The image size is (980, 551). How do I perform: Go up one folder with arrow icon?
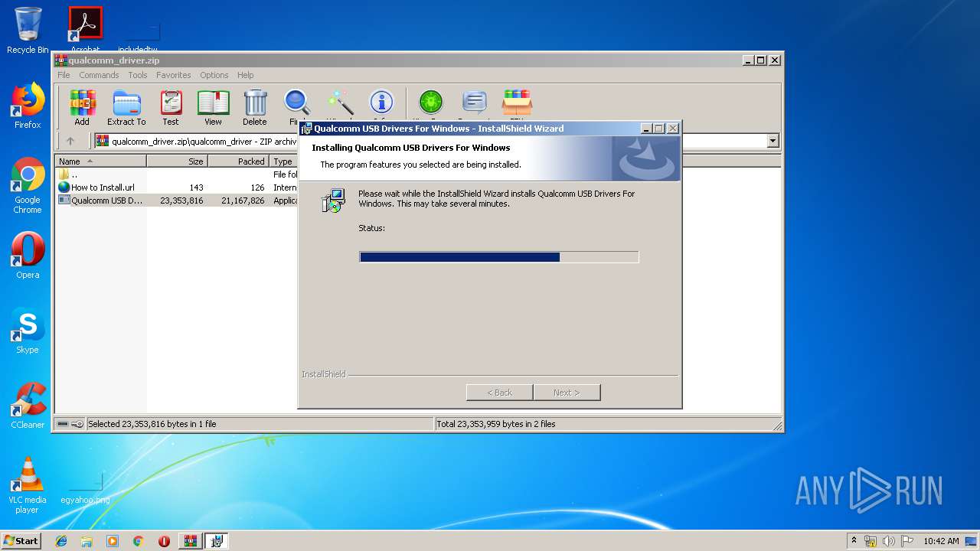[70, 141]
